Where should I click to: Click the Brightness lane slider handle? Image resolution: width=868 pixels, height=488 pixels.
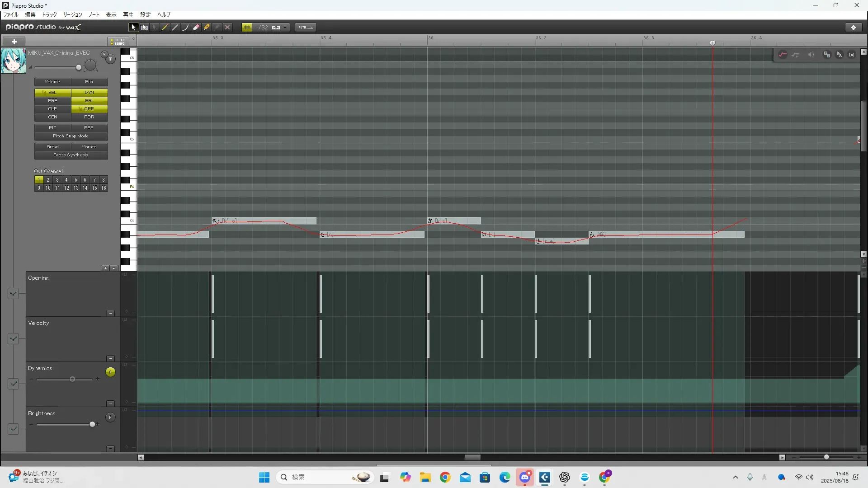click(x=92, y=424)
